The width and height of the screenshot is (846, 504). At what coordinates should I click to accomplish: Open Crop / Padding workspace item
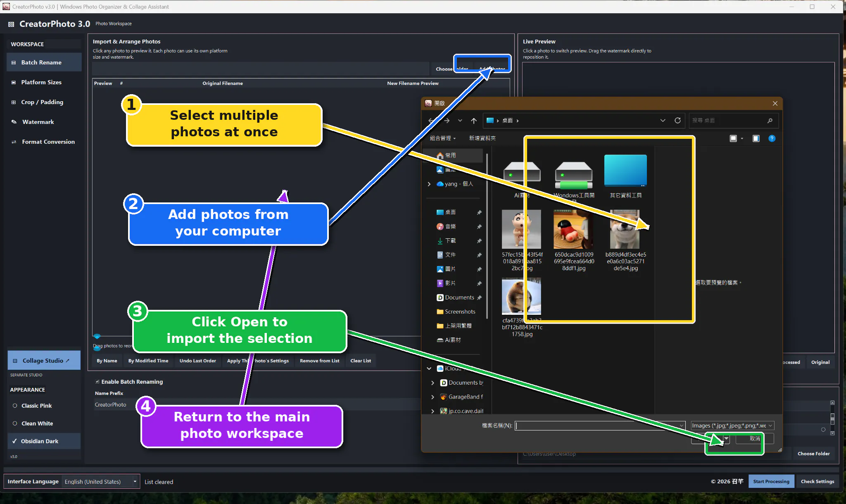pyautogui.click(x=44, y=102)
